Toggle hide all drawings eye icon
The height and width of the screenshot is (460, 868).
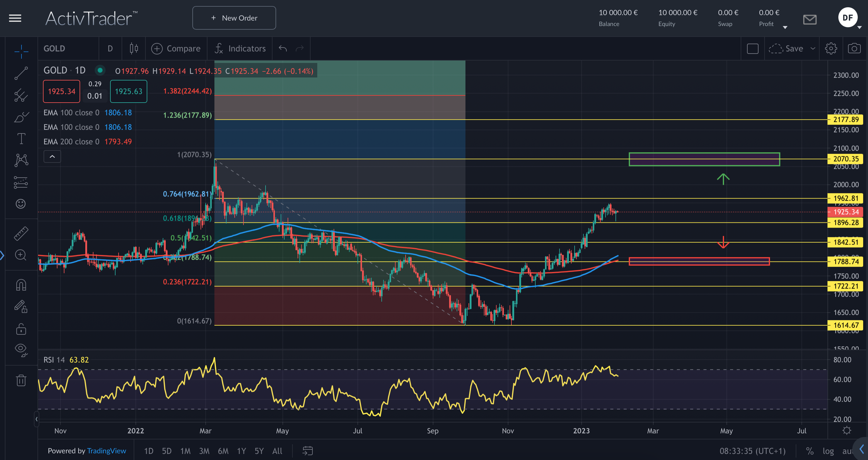[21, 349]
